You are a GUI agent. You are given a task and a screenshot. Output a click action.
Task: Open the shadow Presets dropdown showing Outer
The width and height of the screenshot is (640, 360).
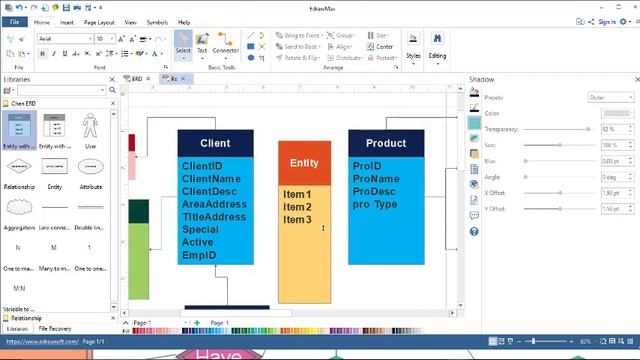coord(611,98)
